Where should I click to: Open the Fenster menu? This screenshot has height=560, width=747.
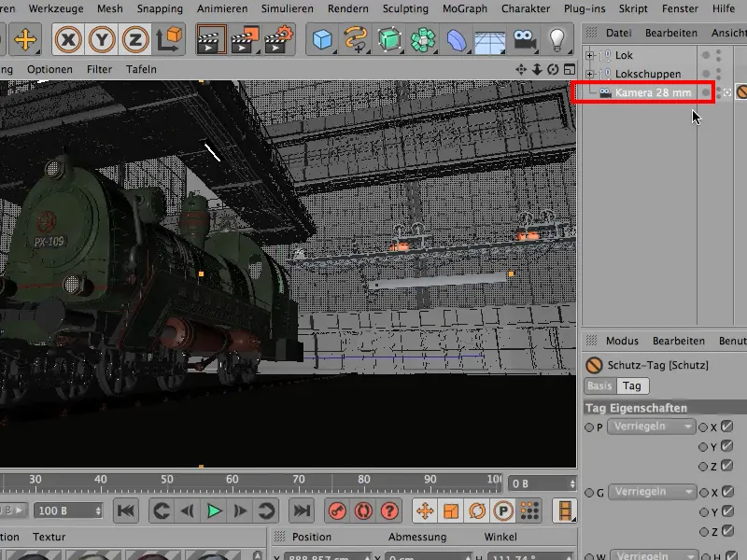point(680,8)
